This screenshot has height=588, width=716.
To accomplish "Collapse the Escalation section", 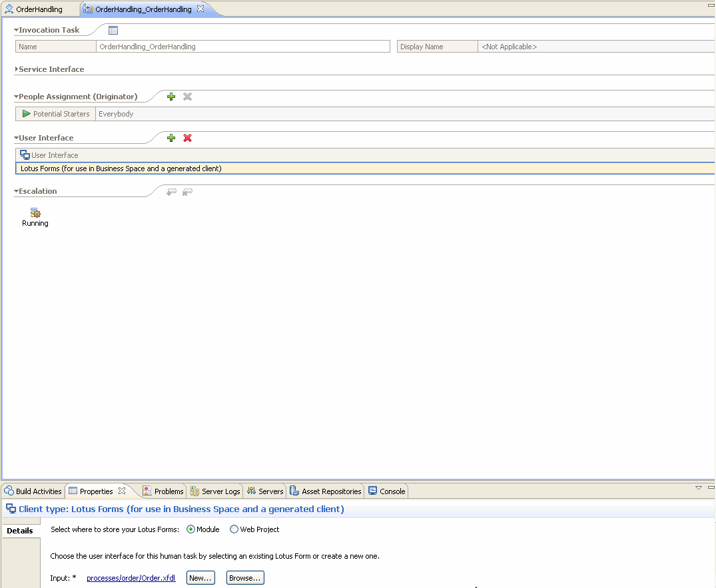I will point(17,191).
